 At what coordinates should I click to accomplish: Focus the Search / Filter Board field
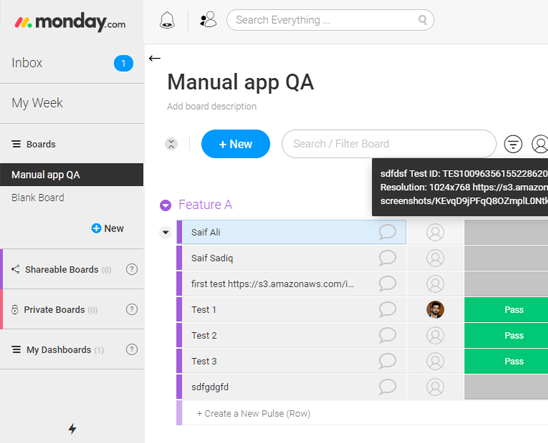[389, 144]
